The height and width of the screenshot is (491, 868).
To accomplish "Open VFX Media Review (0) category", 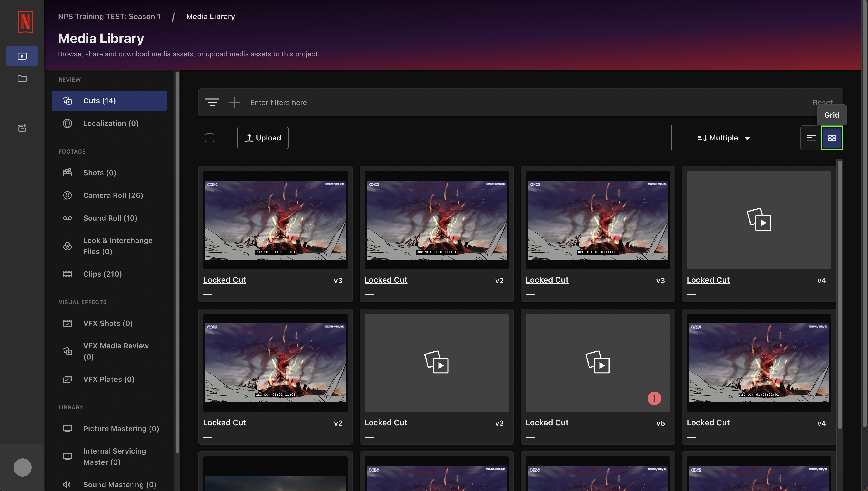I will click(x=109, y=351).
